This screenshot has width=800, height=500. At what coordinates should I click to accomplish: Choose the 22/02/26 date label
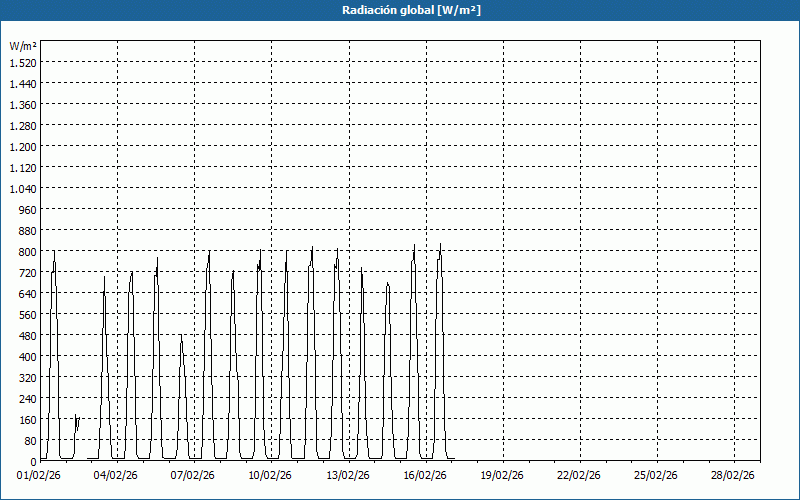pos(579,476)
